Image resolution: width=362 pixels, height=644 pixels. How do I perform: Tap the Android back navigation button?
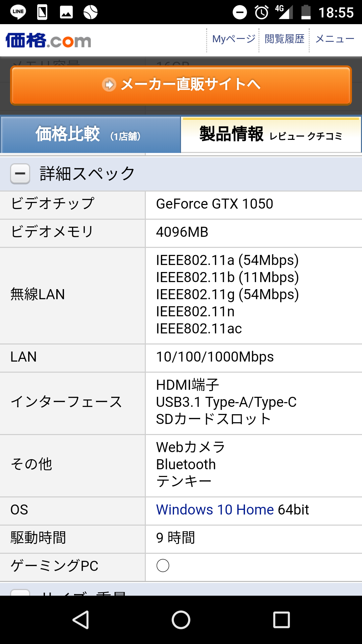tap(81, 620)
